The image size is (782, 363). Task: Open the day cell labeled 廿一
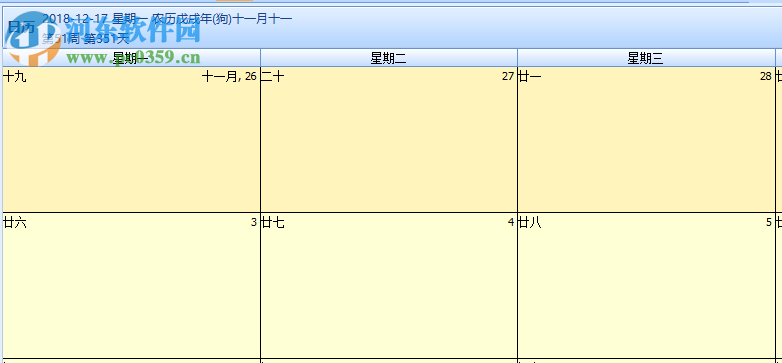[646, 140]
